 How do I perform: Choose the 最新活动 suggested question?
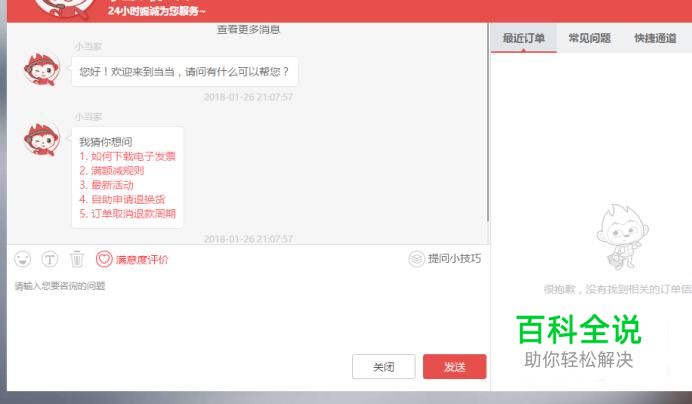106,185
